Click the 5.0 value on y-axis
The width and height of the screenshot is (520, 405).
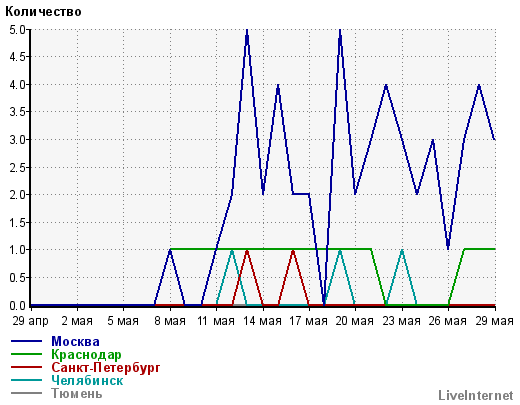coord(17,30)
